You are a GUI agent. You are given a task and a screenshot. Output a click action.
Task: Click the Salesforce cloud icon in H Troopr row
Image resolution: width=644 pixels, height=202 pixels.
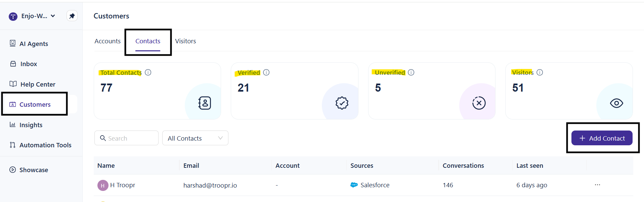pos(354,185)
